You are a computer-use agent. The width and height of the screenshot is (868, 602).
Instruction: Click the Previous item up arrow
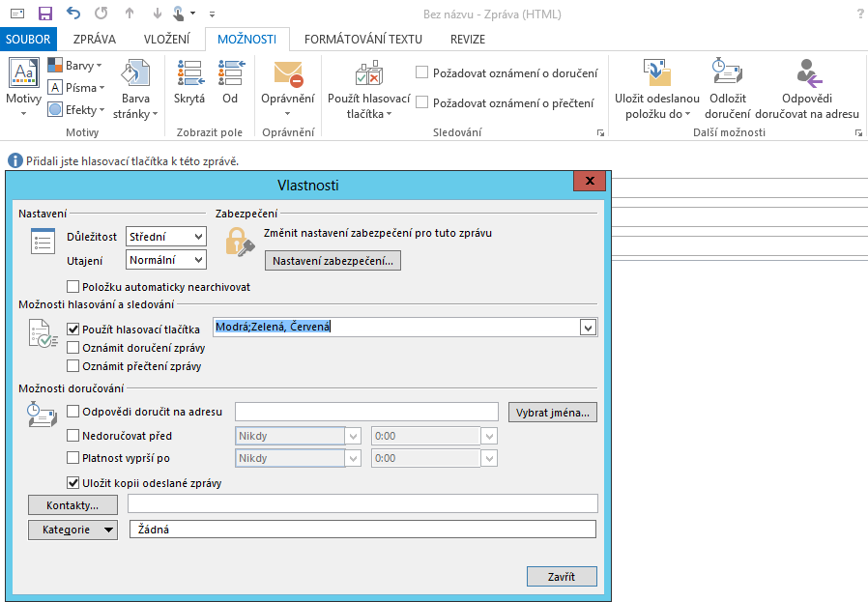point(130,13)
